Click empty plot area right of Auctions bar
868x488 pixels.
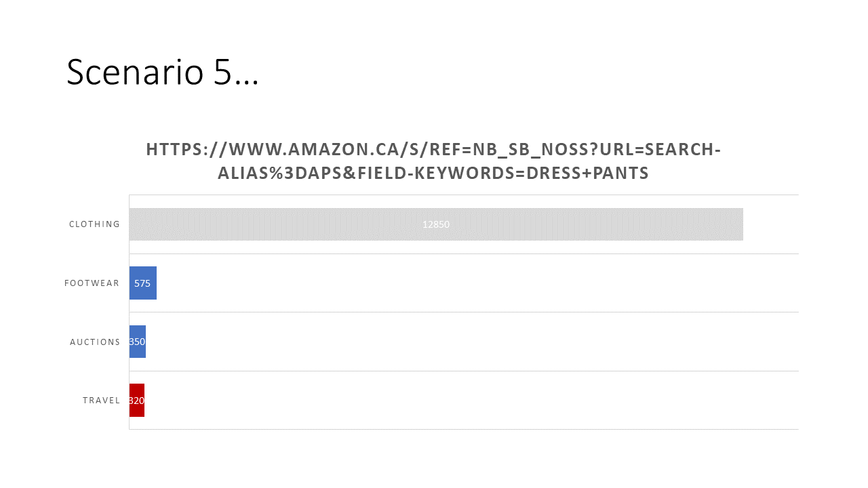point(472,342)
